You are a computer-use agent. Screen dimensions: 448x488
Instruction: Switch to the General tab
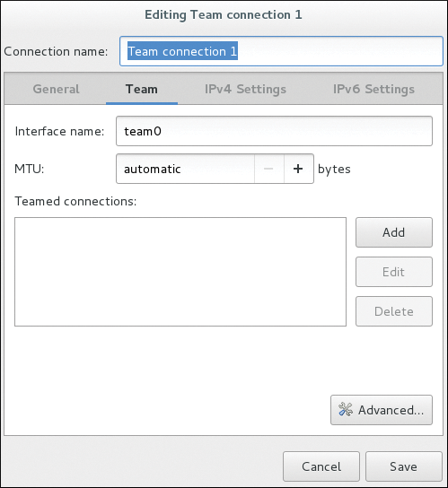coord(56,89)
